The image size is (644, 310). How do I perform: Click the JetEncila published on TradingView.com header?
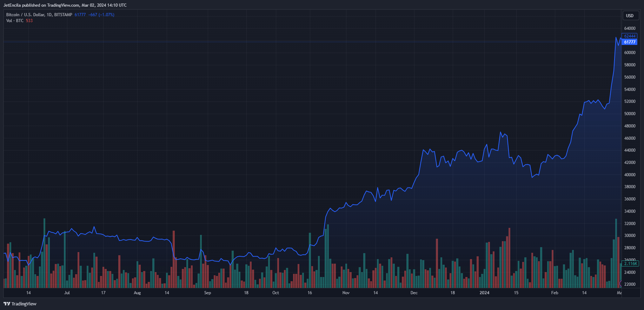(x=65, y=5)
